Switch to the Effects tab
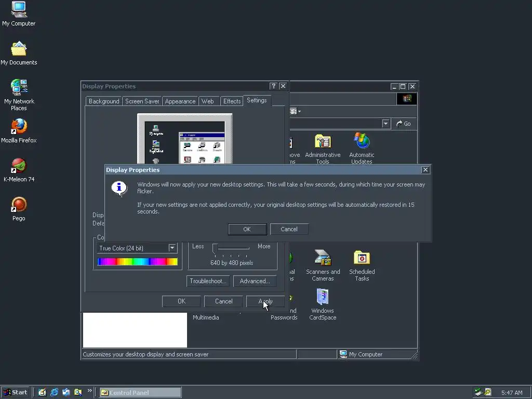 [x=232, y=101]
